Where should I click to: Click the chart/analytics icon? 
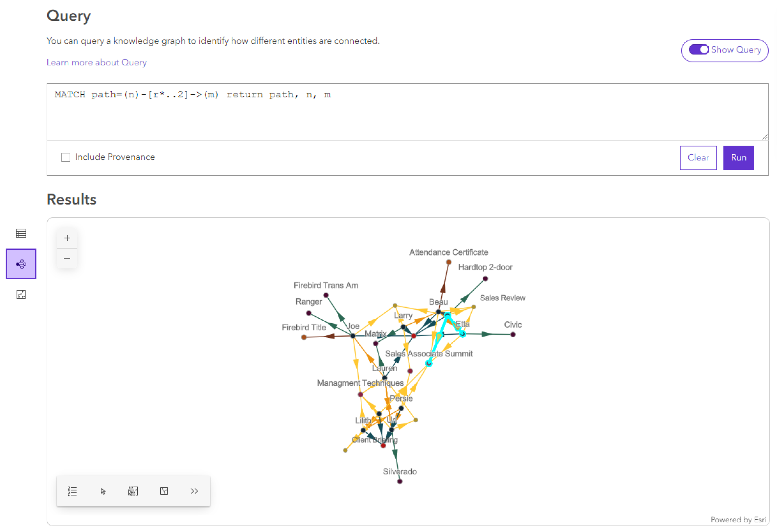pyautogui.click(x=21, y=294)
